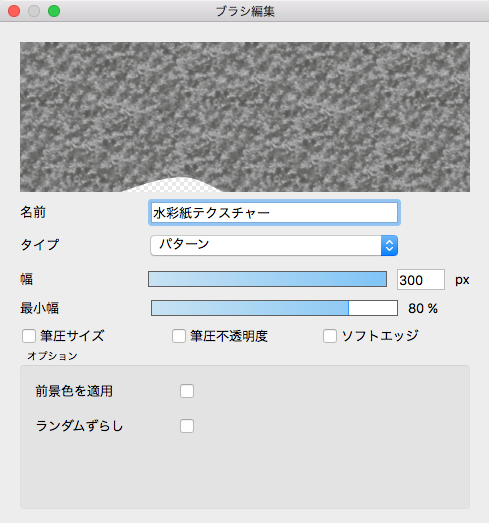Enable the 筆圧サイズ checkbox
This screenshot has width=489, height=523.
29,336
